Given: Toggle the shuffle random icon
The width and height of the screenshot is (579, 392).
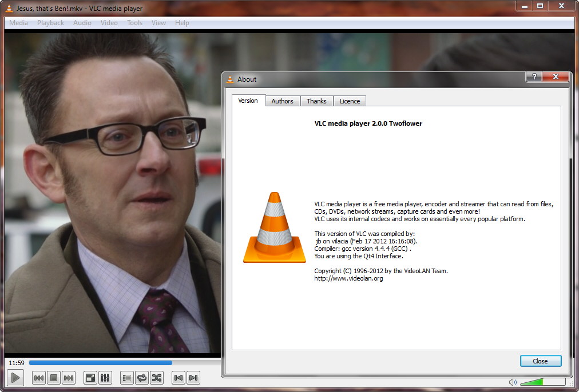Looking at the screenshot, I should 157,378.
